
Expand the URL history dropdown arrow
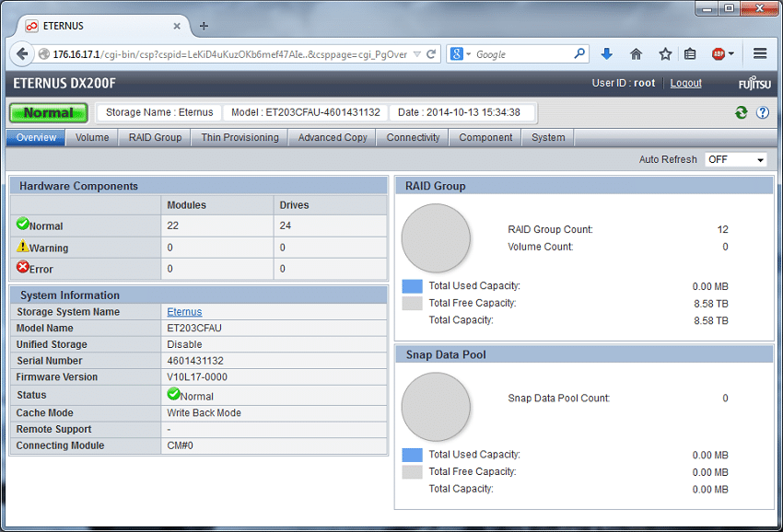(x=417, y=54)
